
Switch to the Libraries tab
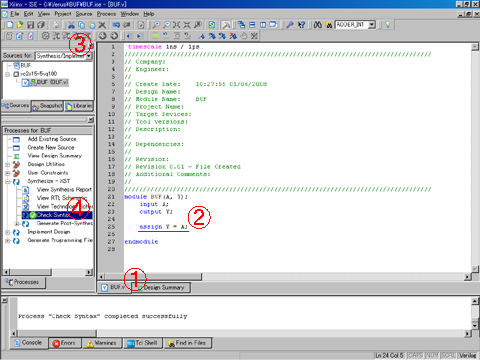point(79,106)
